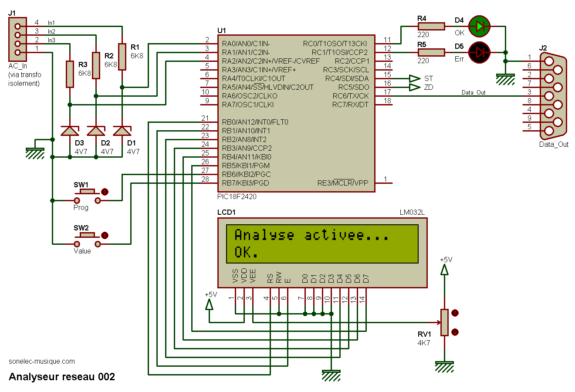Click the green OK LED D4
Image resolution: width=575 pixels, height=392 pixels.
pyautogui.click(x=479, y=27)
